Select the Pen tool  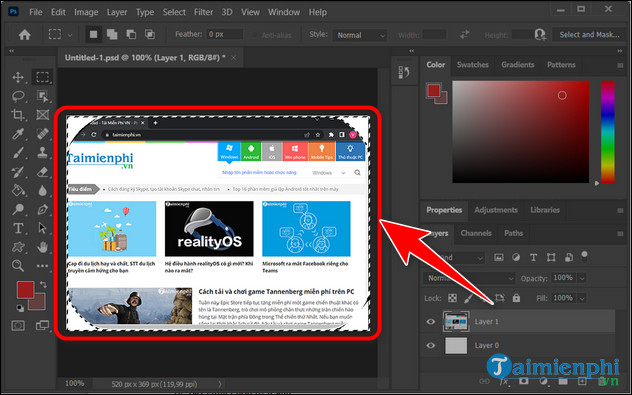(x=42, y=209)
